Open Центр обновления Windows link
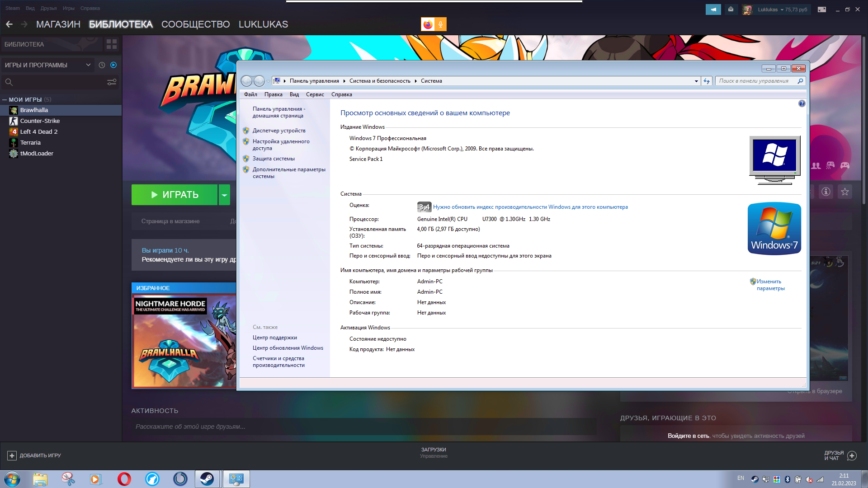This screenshot has height=488, width=868. pos(288,348)
